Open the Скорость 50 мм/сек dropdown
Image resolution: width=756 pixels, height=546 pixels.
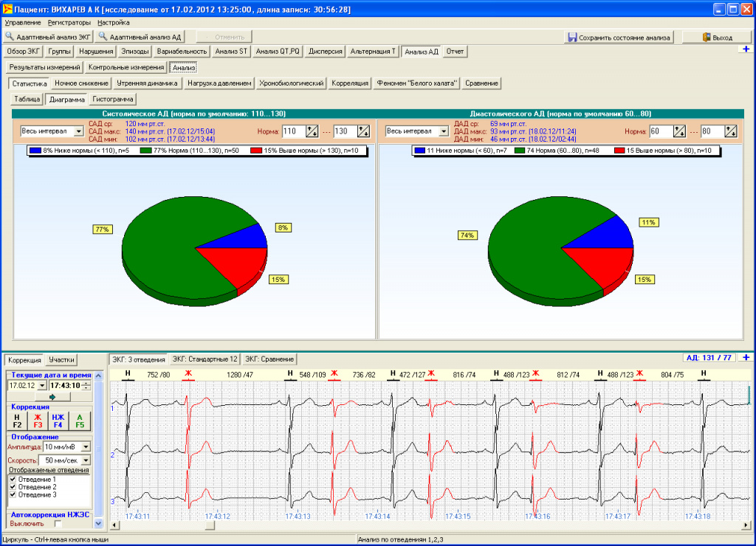pyautogui.click(x=86, y=460)
